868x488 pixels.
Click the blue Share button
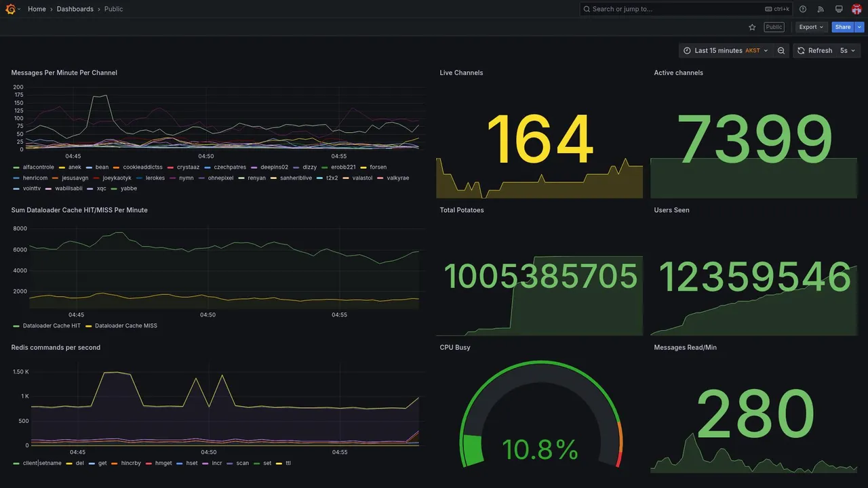click(x=843, y=27)
